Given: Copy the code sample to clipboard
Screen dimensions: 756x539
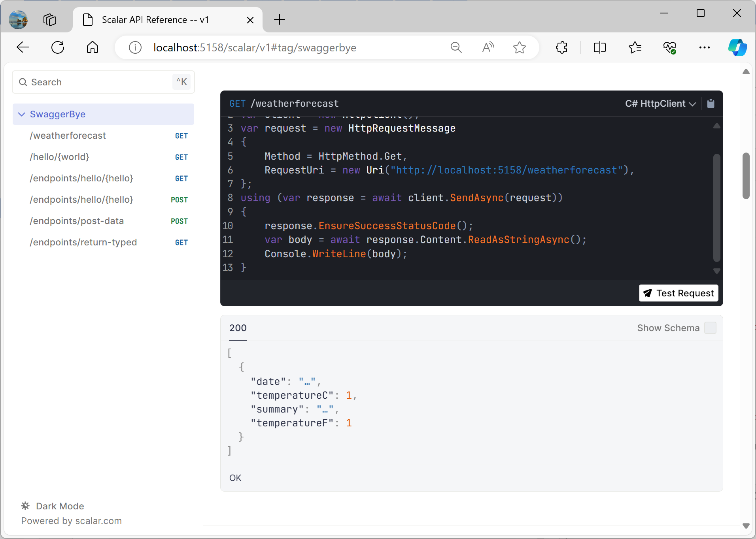Looking at the screenshot, I should [711, 104].
